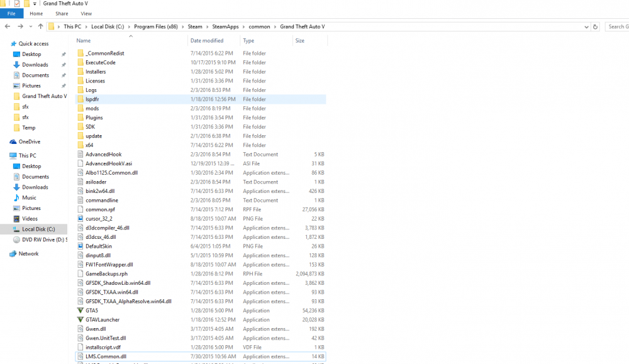Select cursor_32_2 PNG file icon
Screen dimensions: 629x364
(x=81, y=219)
